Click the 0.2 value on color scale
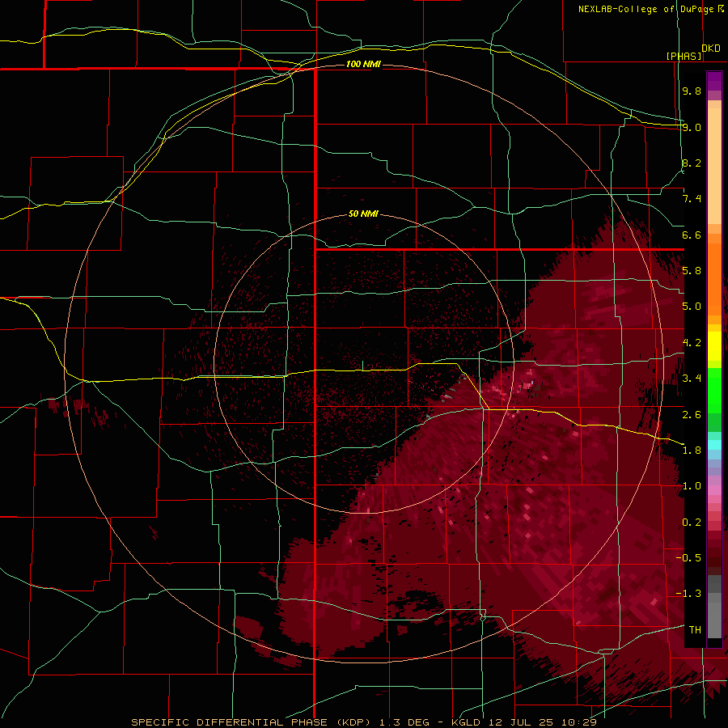Viewport: 728px width, 728px height. [x=692, y=523]
